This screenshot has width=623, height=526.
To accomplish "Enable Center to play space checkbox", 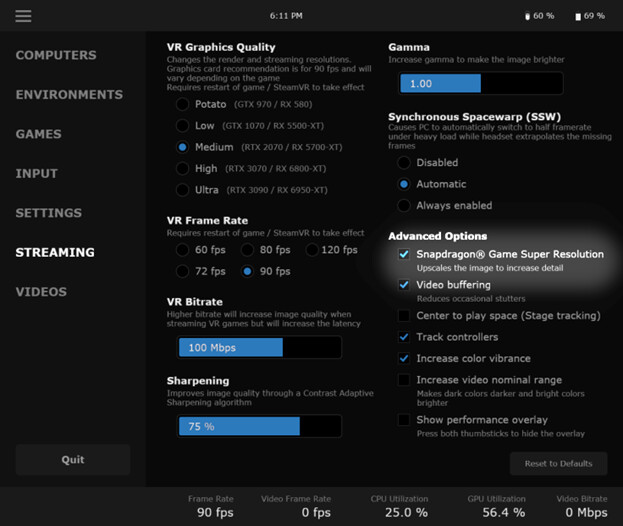I will pyautogui.click(x=404, y=315).
